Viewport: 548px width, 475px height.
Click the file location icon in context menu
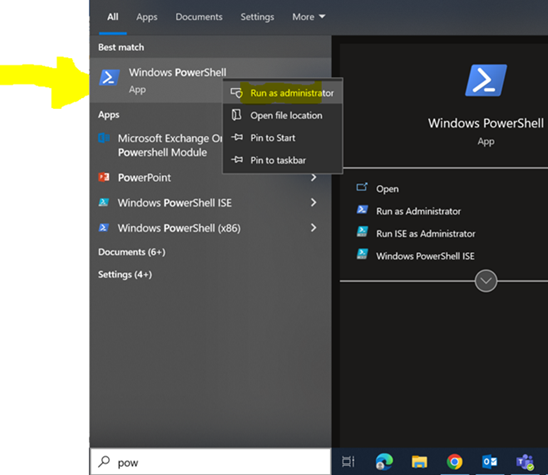pyautogui.click(x=237, y=115)
